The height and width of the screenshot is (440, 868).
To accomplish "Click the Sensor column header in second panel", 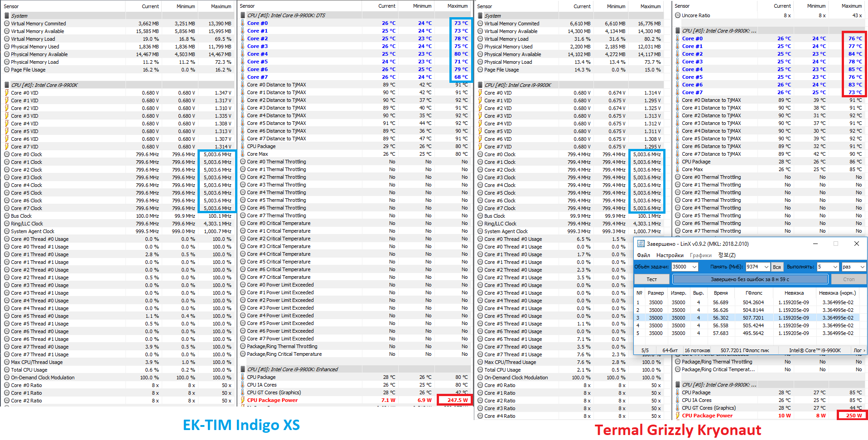I will (247, 6).
